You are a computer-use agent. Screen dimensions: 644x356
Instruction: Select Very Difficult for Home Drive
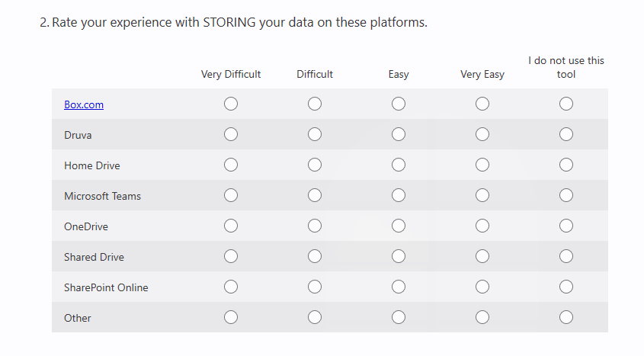click(231, 165)
